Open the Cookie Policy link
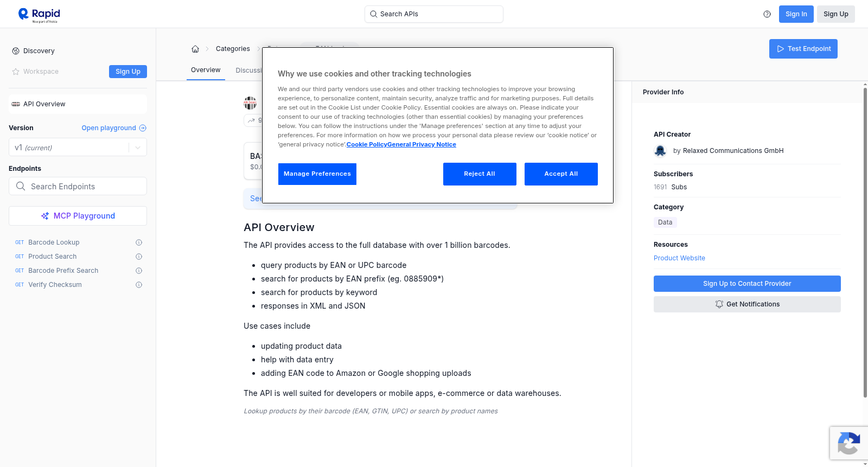 tap(367, 144)
